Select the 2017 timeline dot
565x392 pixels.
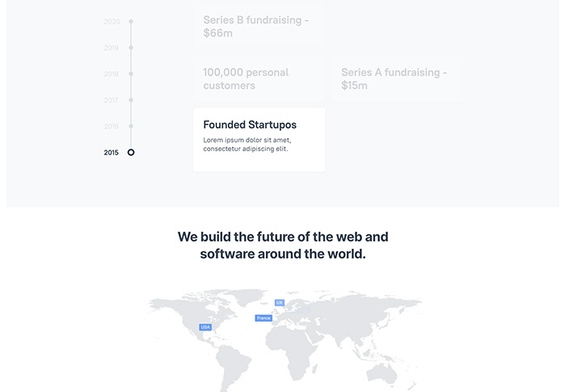pos(131,100)
